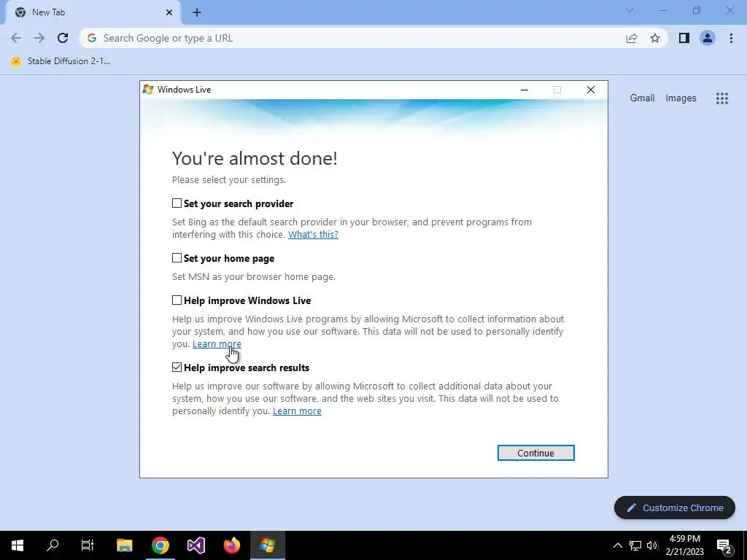Open the Google apps grid
Viewport: 747px width, 560px height.
click(x=721, y=98)
